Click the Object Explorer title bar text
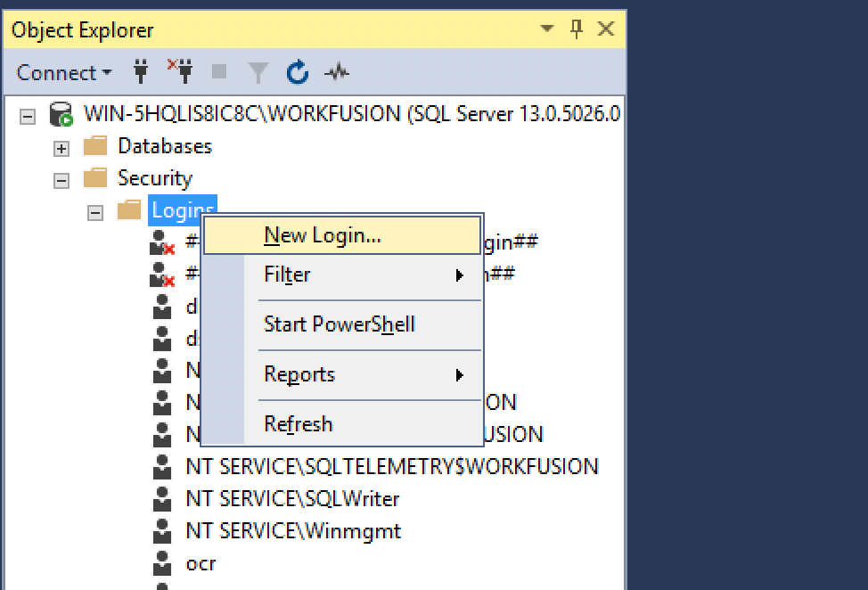Viewport: 868px width, 590px height. click(x=83, y=30)
